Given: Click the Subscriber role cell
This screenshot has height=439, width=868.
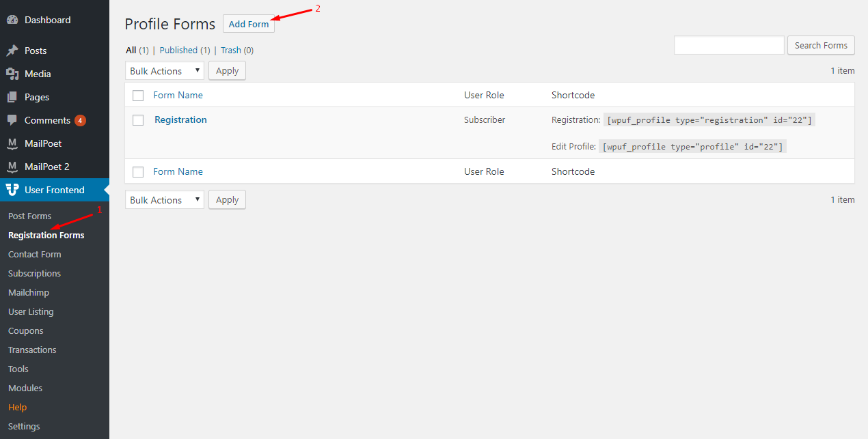Looking at the screenshot, I should point(485,119).
